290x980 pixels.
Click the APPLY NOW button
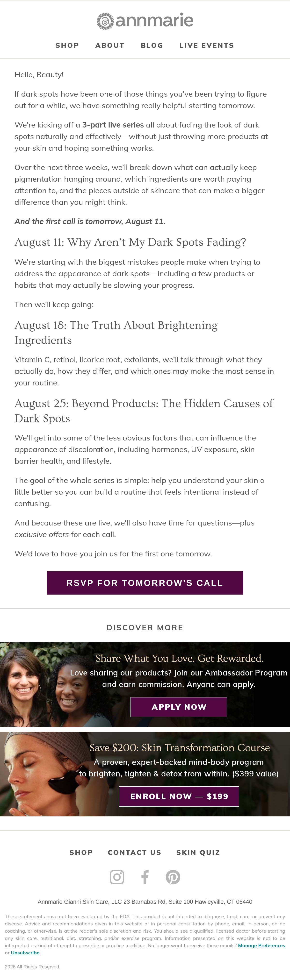(179, 707)
